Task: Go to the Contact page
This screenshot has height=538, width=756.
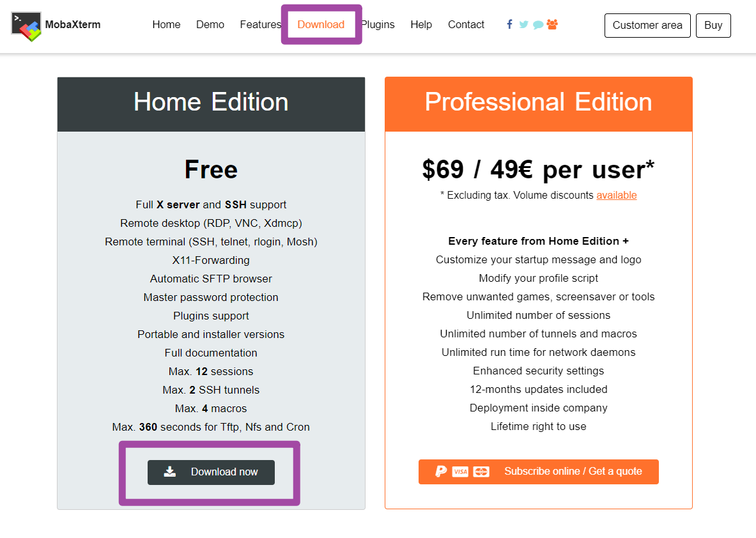Action: click(x=466, y=25)
